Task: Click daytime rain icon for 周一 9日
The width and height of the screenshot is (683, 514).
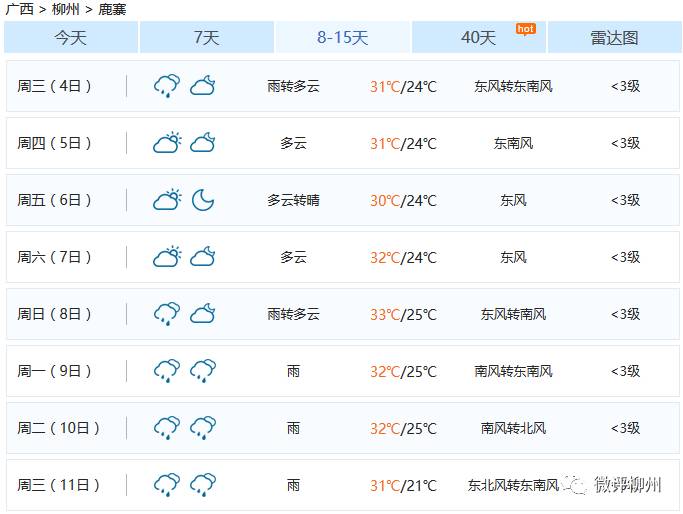Action: tap(167, 371)
